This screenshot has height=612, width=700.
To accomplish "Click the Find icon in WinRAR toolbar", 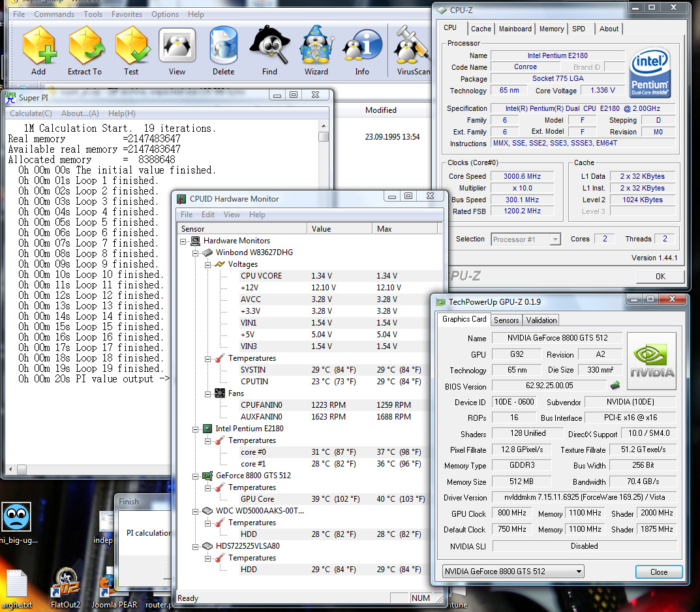I will 270,46.
